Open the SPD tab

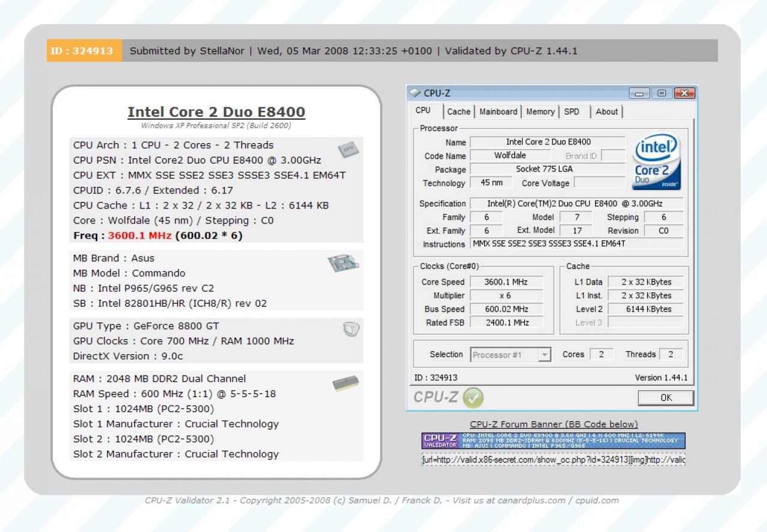pyautogui.click(x=572, y=111)
